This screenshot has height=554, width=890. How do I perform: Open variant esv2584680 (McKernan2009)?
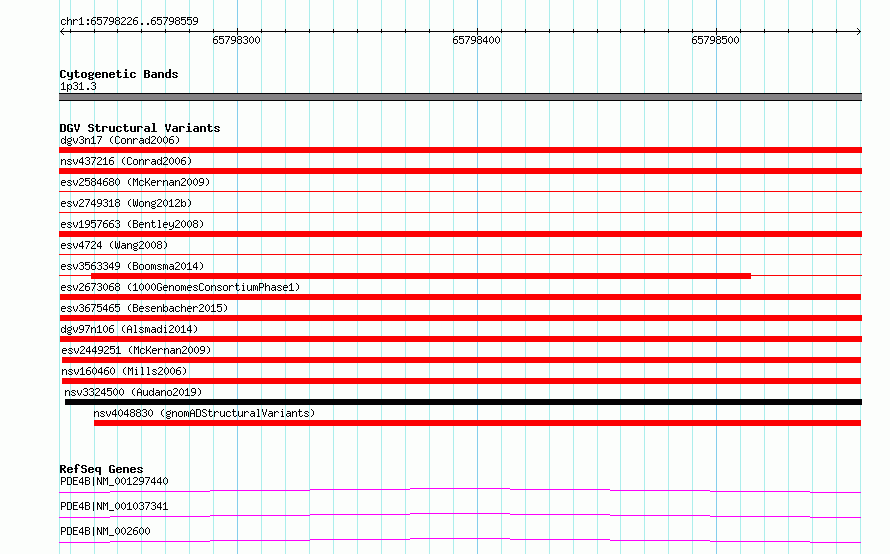[135, 182]
